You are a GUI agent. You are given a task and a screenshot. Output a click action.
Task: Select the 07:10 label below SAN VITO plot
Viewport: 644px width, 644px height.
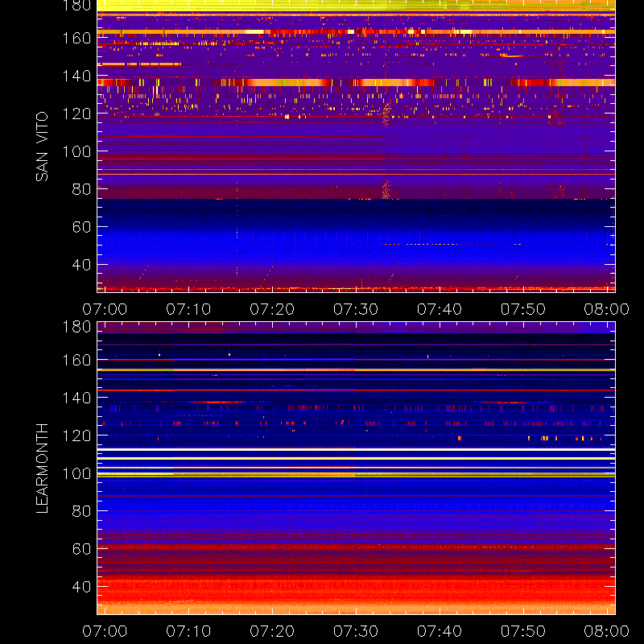188,309
